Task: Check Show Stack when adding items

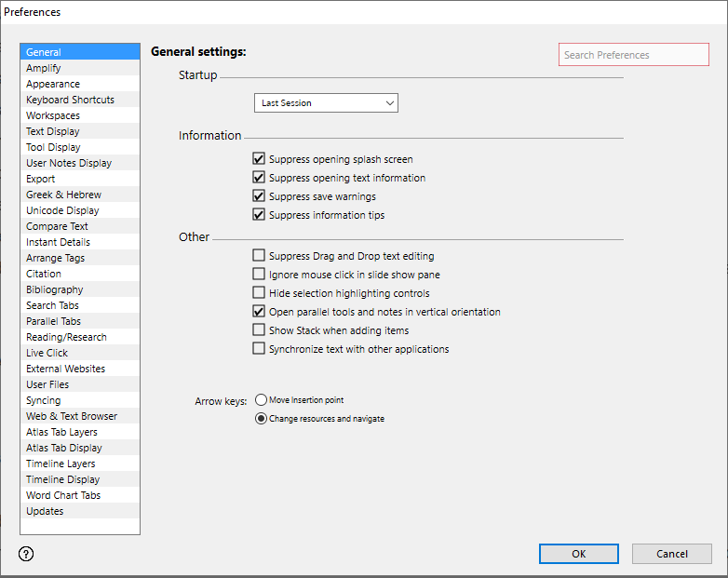Action: (x=259, y=330)
